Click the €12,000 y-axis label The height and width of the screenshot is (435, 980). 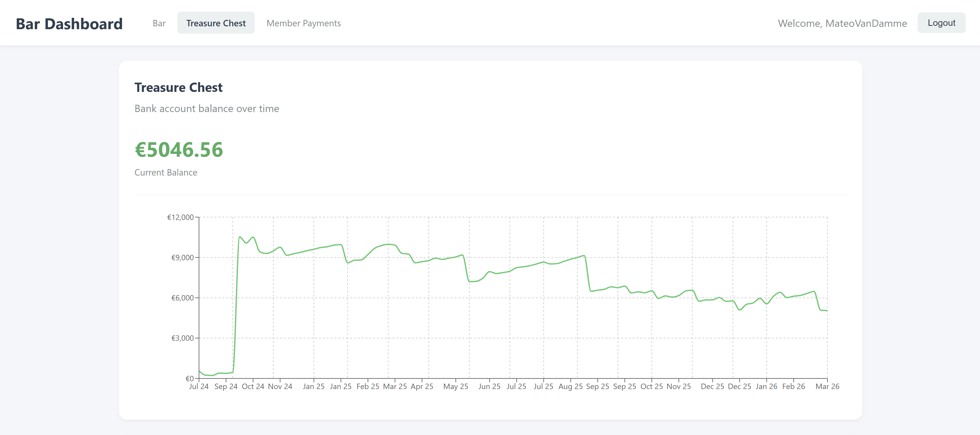coord(180,217)
